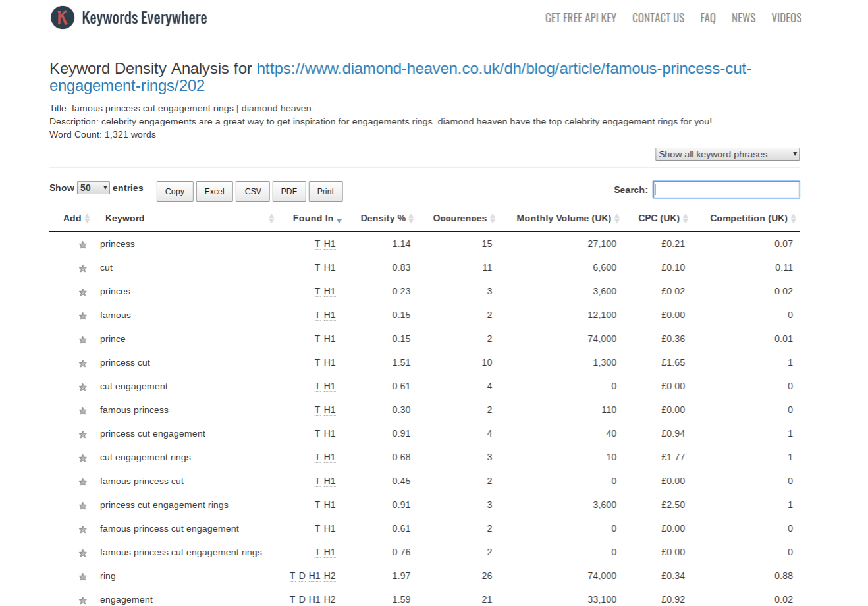
Task: Export the table as PDF
Action: click(x=289, y=191)
